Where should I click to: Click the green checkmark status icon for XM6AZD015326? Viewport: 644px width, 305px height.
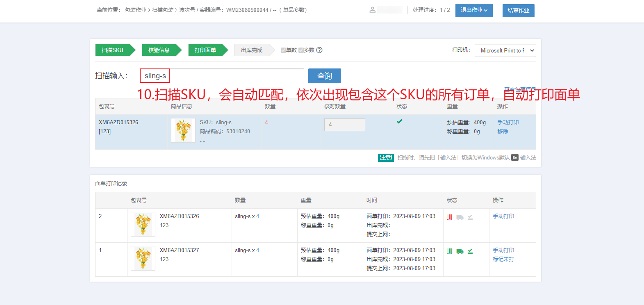(x=399, y=121)
